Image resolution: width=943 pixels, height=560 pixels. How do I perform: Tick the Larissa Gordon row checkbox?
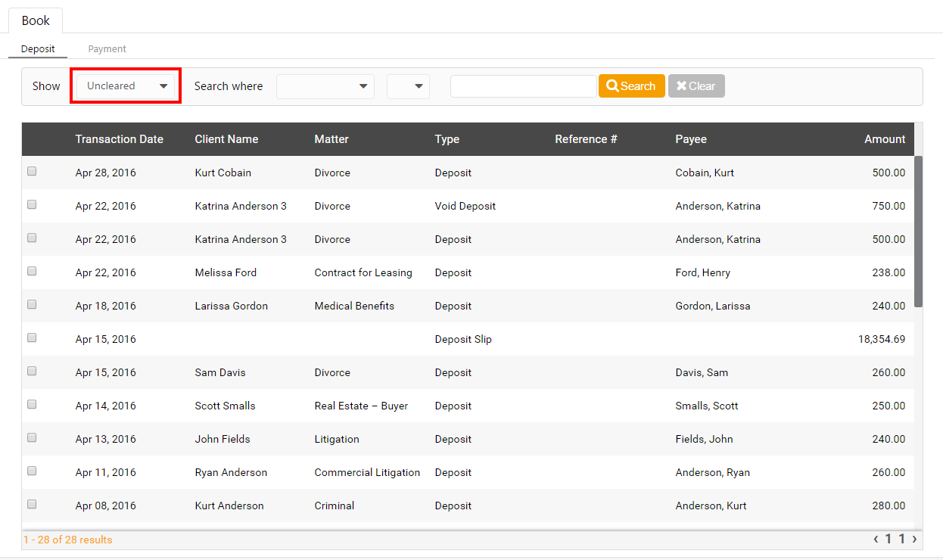click(x=32, y=304)
